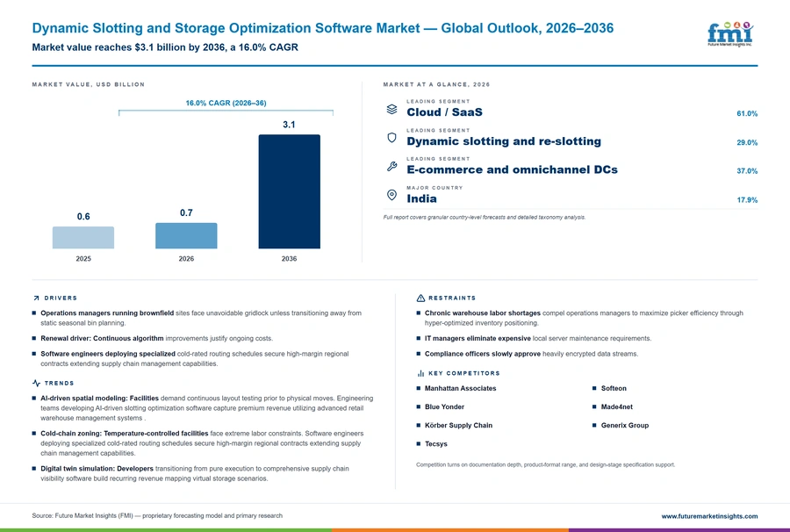Click the Market Value, USD Billion heading
Viewport: 790px width, 532px height.
88,84
